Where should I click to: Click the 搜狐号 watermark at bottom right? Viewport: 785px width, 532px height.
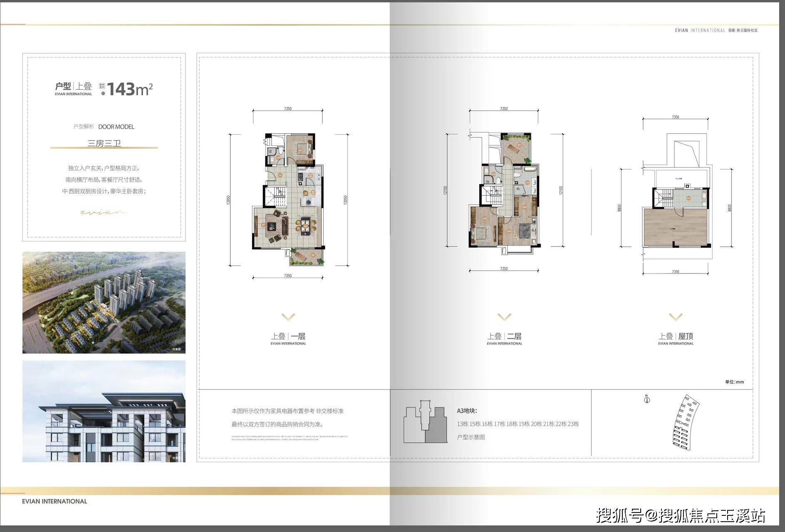(x=680, y=515)
